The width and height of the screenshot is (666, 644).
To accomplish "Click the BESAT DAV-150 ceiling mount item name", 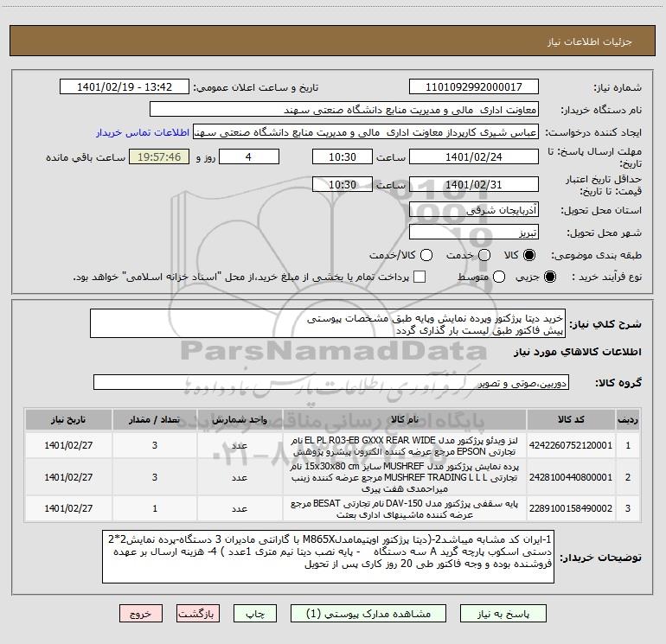I will (405, 509).
